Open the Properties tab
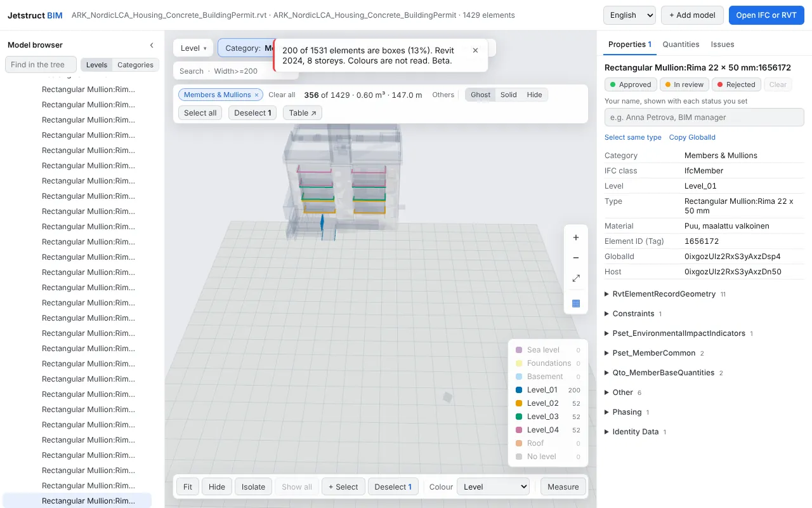The width and height of the screenshot is (812, 508). (630, 44)
